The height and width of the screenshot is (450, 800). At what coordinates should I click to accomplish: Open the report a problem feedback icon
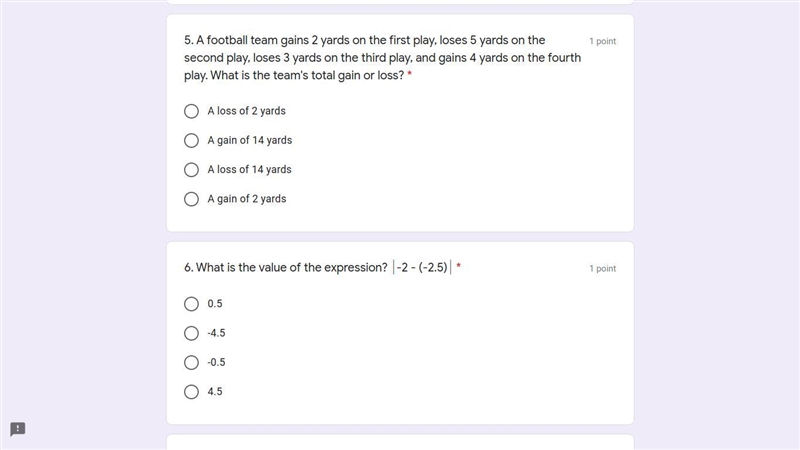(x=18, y=429)
